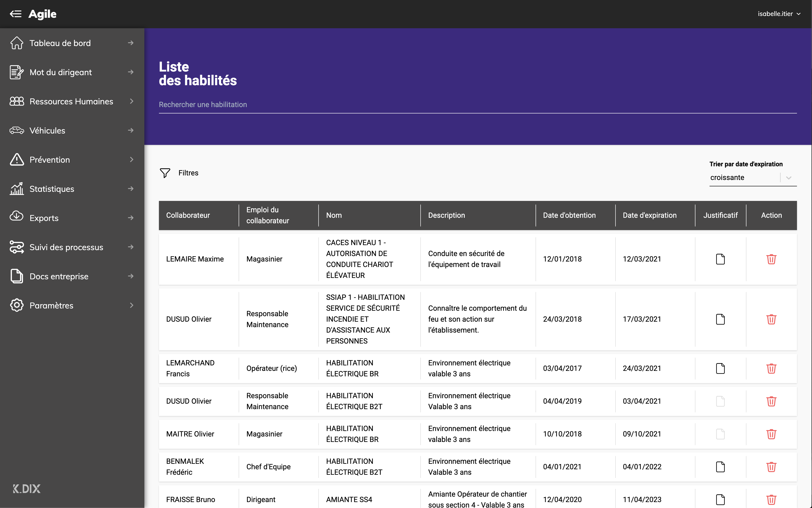
Task: Delete MAITRE Olivier's habilitation row
Action: point(771,434)
